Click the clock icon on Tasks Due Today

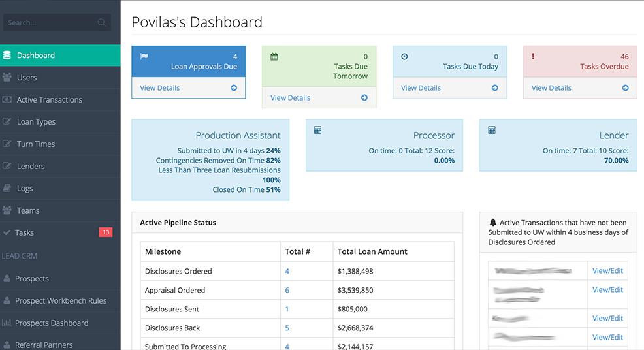tap(404, 57)
